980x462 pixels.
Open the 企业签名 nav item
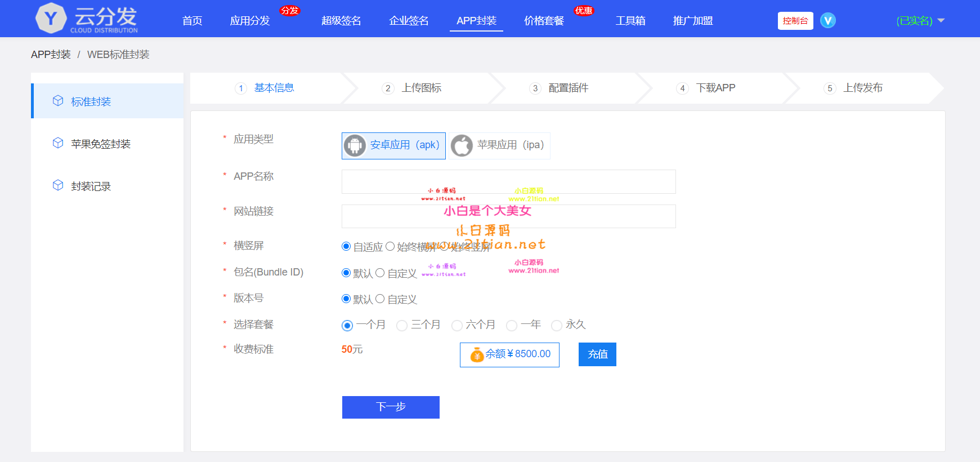coord(409,21)
